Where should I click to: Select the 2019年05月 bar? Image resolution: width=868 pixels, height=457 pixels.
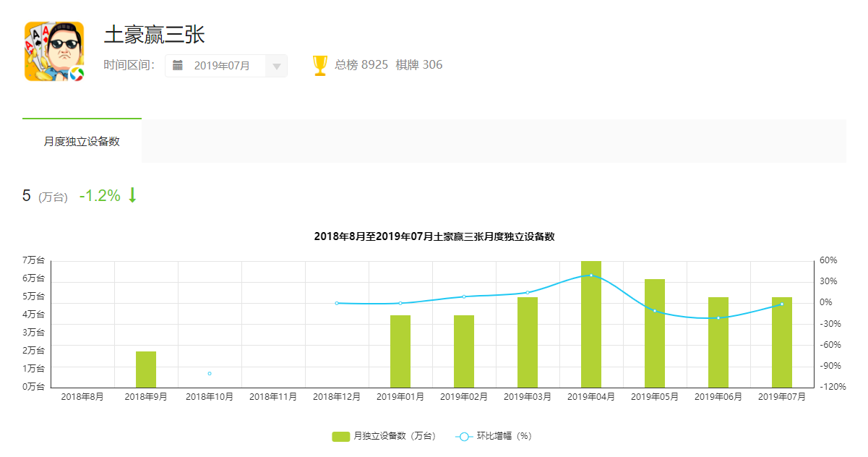point(655,333)
